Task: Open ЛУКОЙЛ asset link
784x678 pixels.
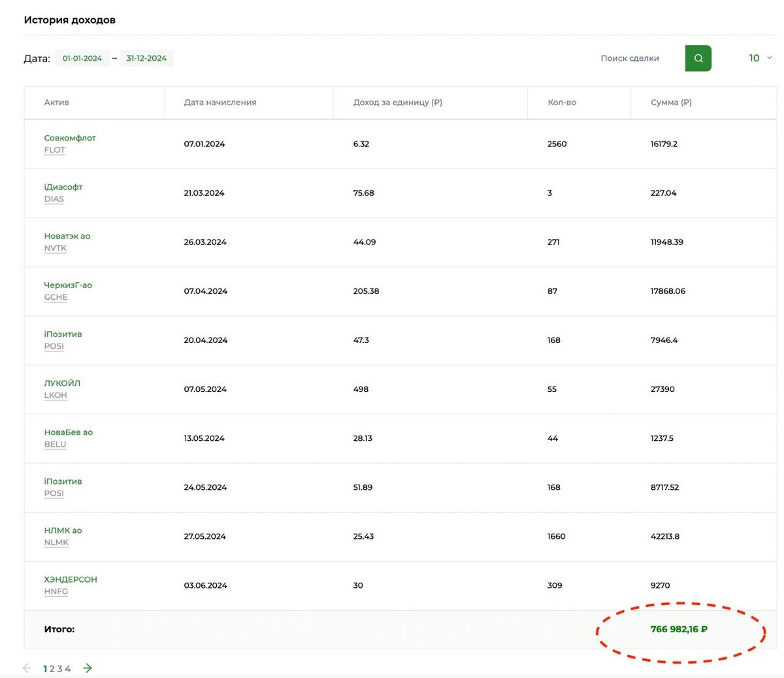Action: pos(62,383)
